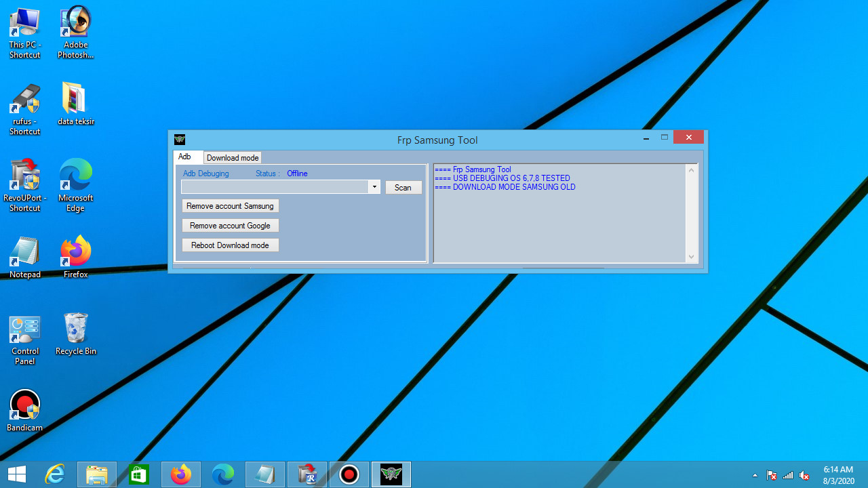Image resolution: width=868 pixels, height=488 pixels.
Task: Click the log panel scroll up arrow
Action: point(691,170)
